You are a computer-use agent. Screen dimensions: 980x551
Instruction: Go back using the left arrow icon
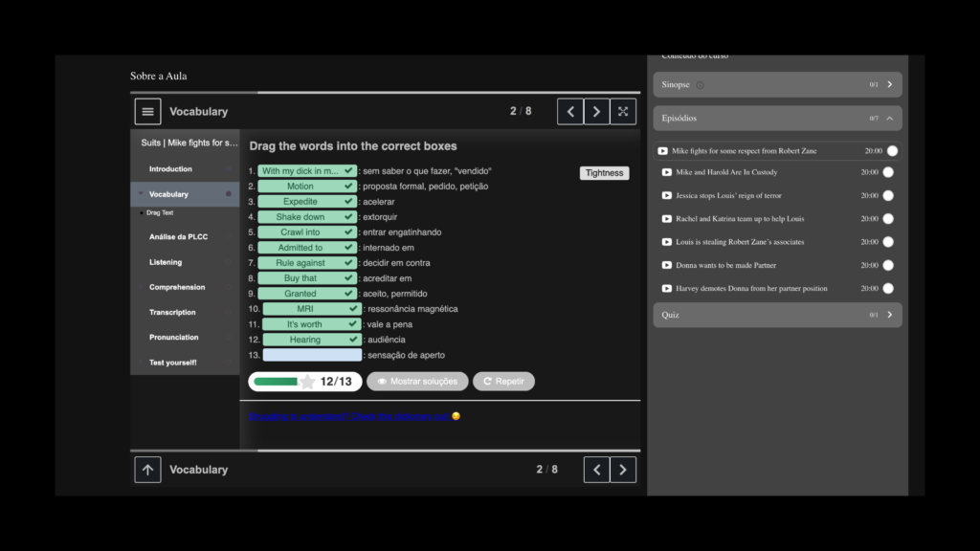pos(569,111)
